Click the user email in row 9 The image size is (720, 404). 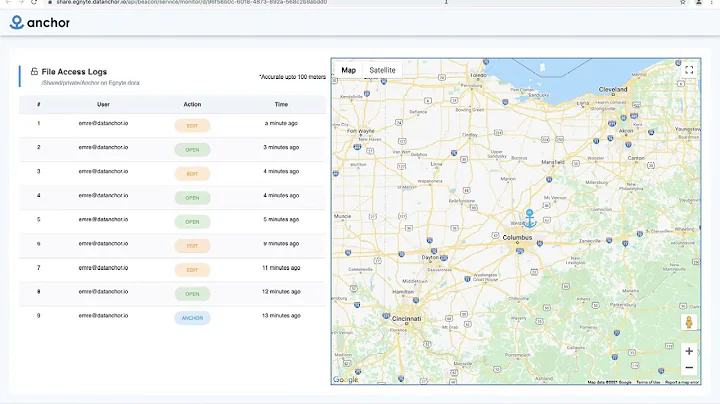[x=103, y=316]
